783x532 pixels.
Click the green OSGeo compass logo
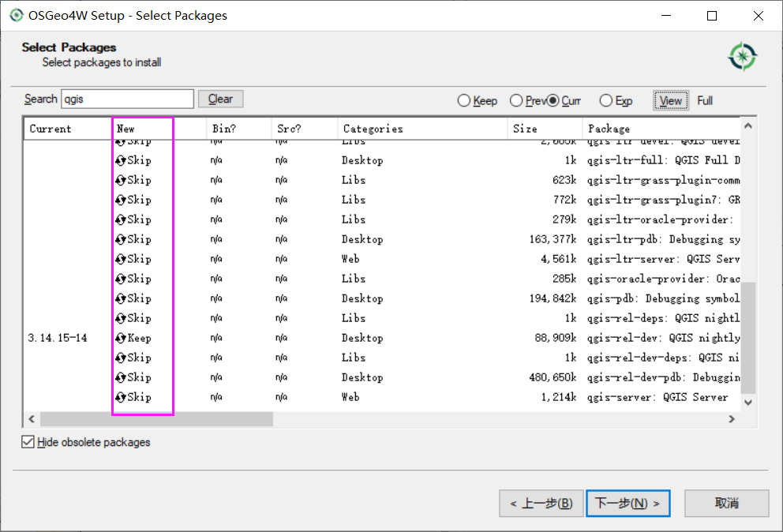coord(742,57)
